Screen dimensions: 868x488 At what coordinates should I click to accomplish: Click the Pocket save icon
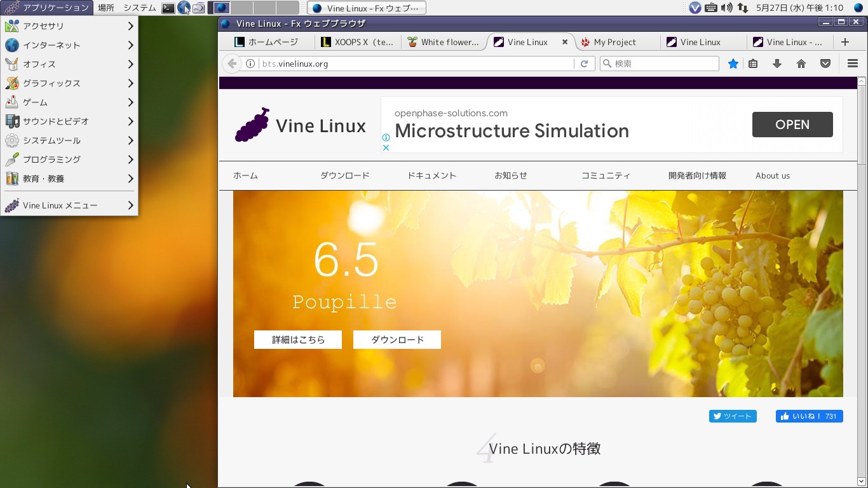tap(825, 64)
